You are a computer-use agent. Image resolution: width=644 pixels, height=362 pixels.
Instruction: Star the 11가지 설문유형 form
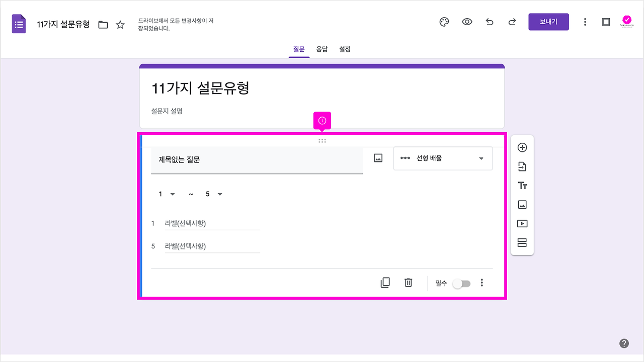pos(120,24)
